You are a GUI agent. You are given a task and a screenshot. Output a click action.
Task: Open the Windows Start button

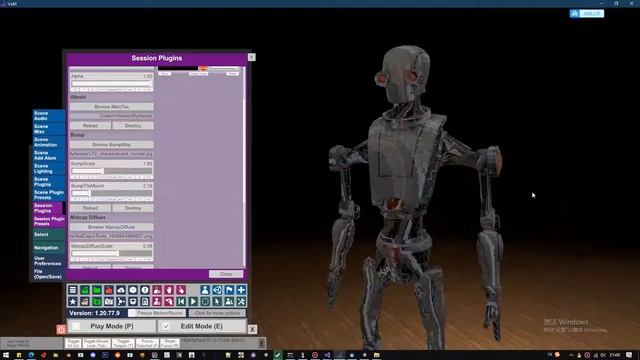[x=5, y=355]
